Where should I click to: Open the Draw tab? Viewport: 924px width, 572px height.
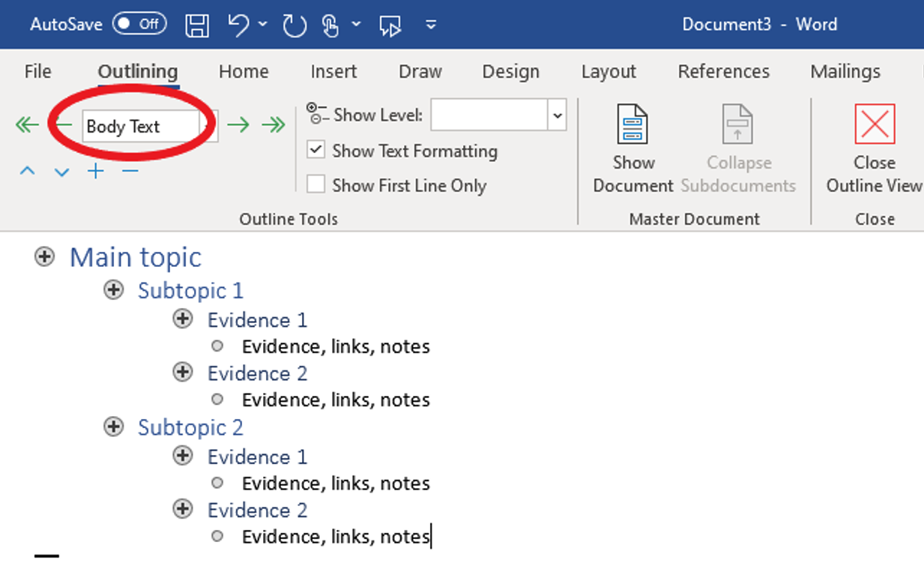pos(420,71)
